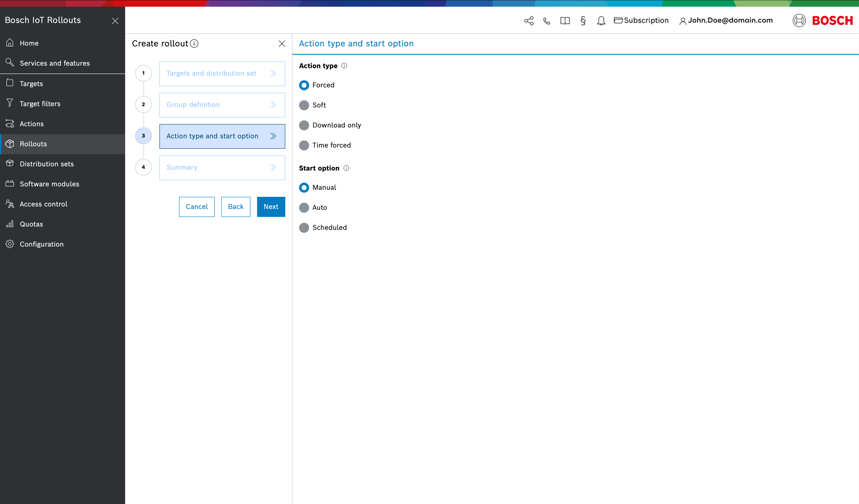Screen dimensions: 859x504
Task: Click info icon beside Start option
Action: coord(346,168)
